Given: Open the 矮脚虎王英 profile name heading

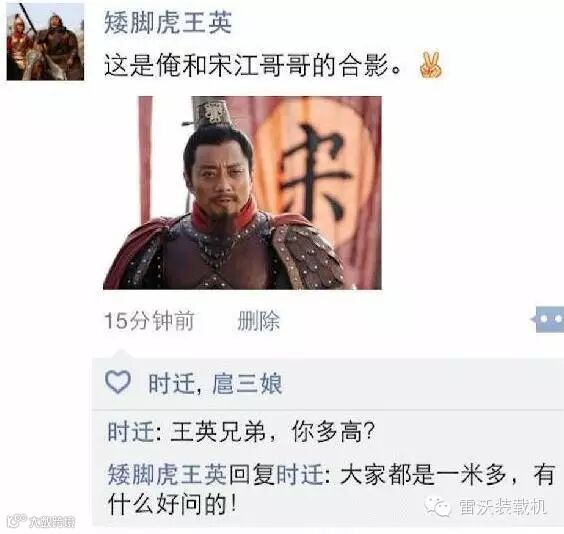Looking at the screenshot, I should pyautogui.click(x=168, y=22).
